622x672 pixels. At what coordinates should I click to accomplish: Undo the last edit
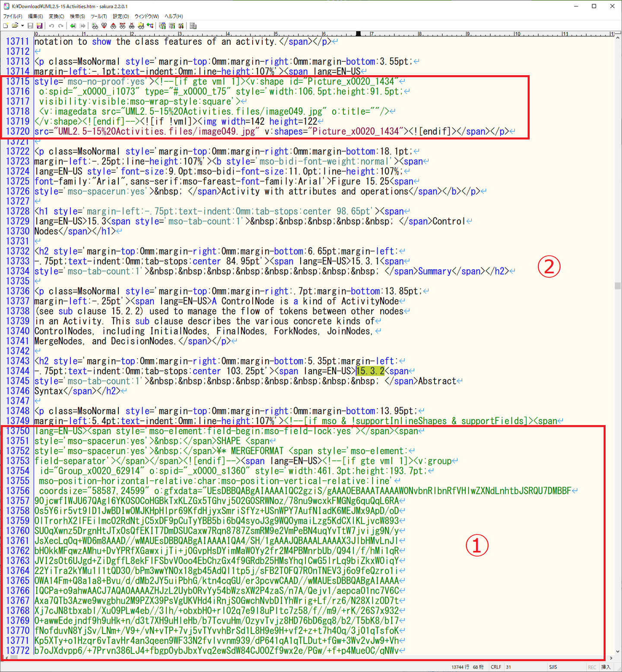pos(51,26)
